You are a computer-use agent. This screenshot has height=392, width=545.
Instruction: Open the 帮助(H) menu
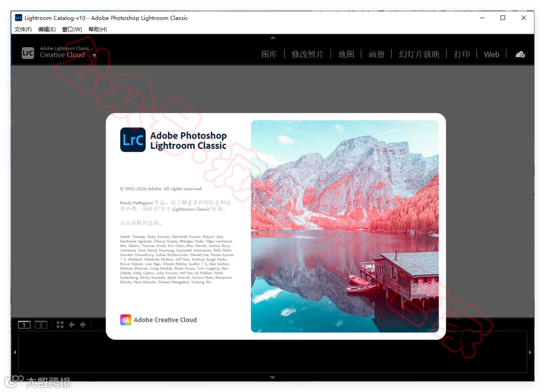pyautogui.click(x=98, y=29)
